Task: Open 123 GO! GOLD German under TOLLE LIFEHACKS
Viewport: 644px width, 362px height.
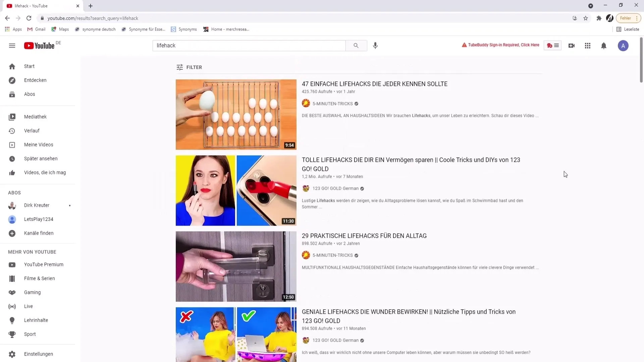Action: pos(335,188)
